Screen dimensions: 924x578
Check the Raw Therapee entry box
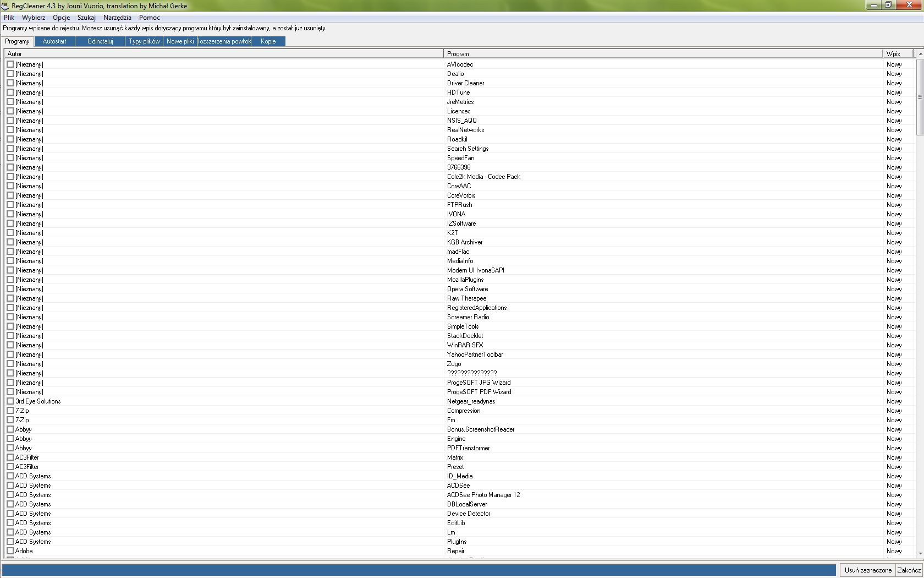(x=10, y=298)
